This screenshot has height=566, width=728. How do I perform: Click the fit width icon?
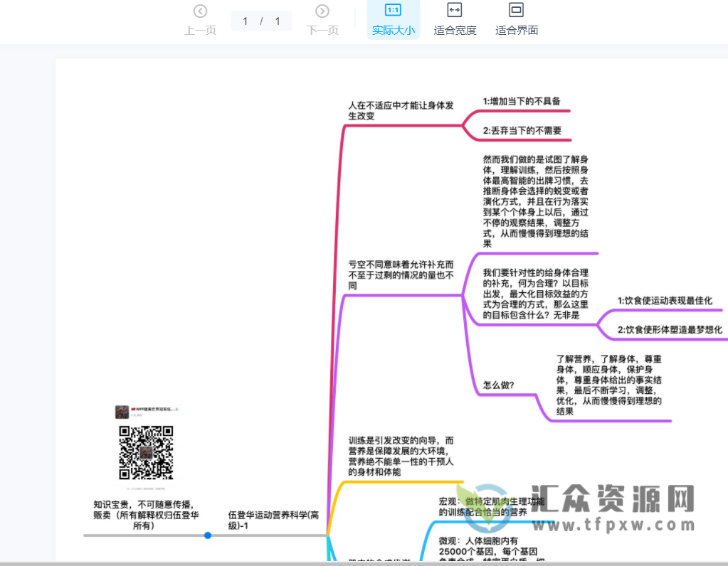[455, 10]
